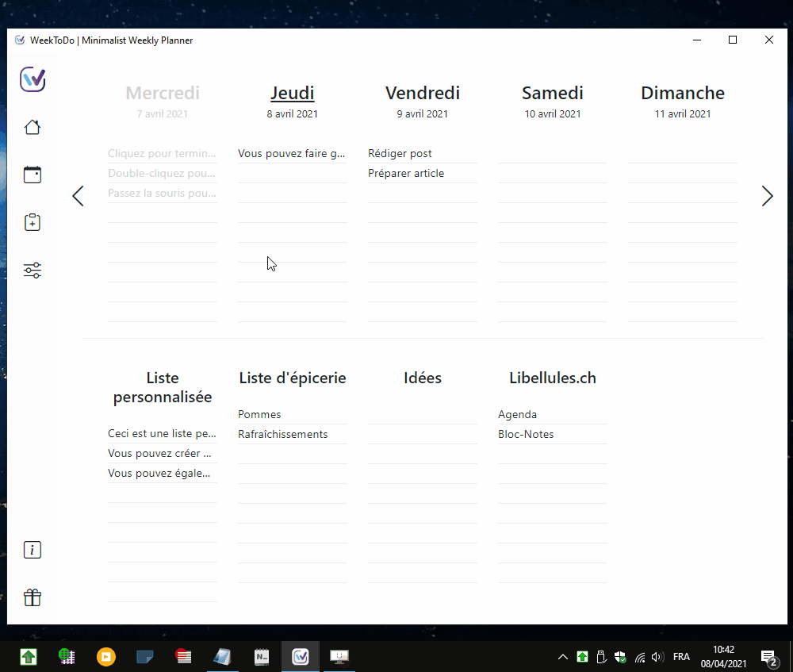Viewport: 793px width, 672px height.
Task: Open the red and white lined taskbar app
Action: pyautogui.click(x=184, y=657)
